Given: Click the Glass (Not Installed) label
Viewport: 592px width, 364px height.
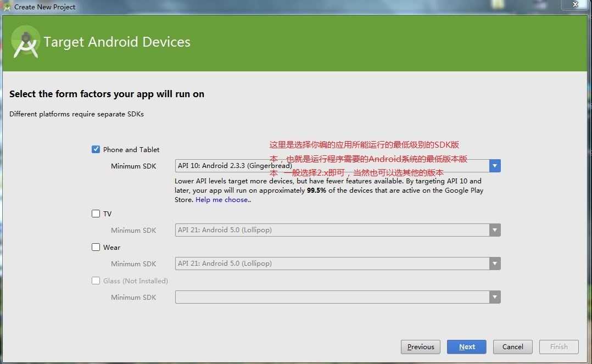Looking at the screenshot, I should point(136,281).
